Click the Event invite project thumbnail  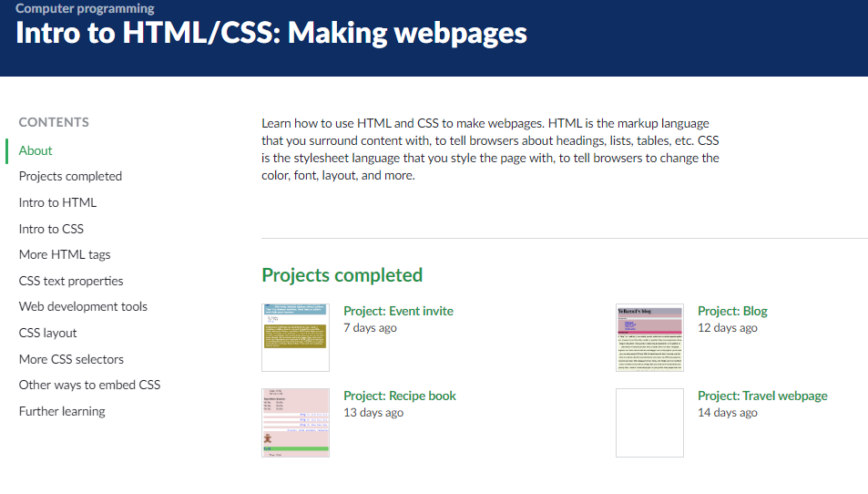point(296,337)
